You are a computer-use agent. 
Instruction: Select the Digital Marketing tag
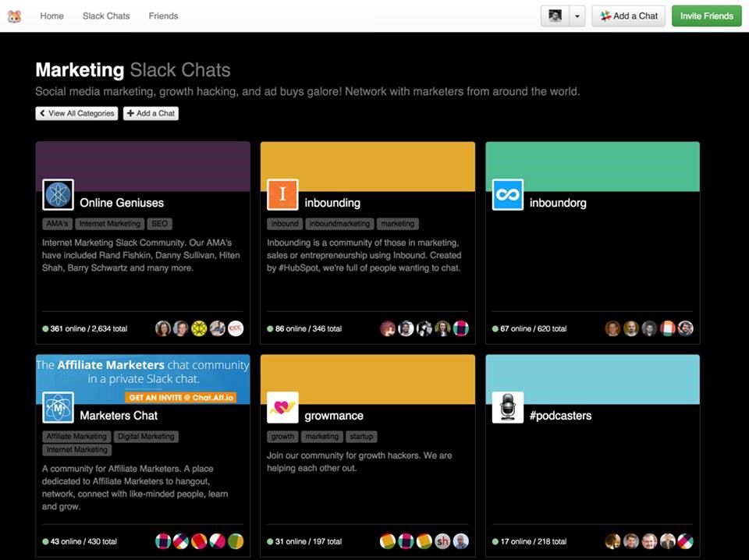146,437
